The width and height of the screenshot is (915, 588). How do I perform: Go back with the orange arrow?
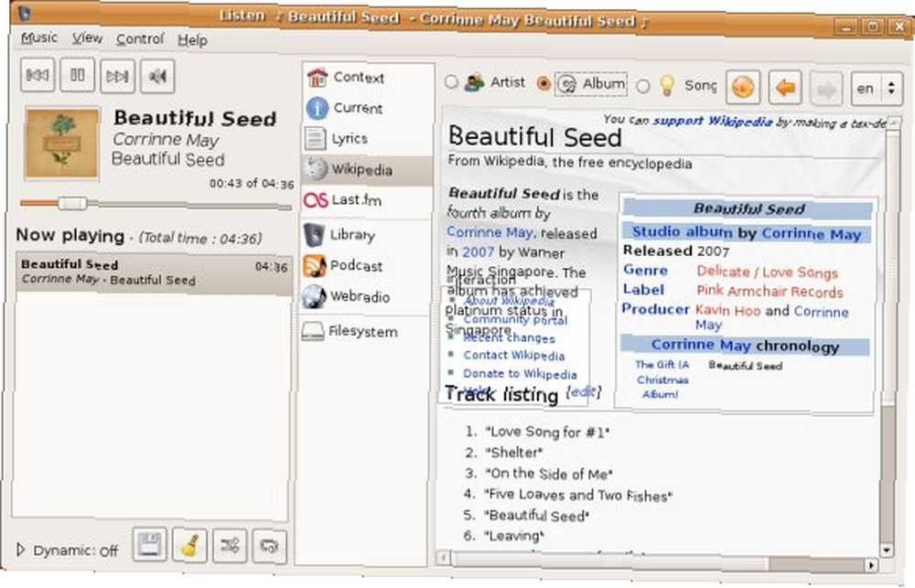[785, 88]
